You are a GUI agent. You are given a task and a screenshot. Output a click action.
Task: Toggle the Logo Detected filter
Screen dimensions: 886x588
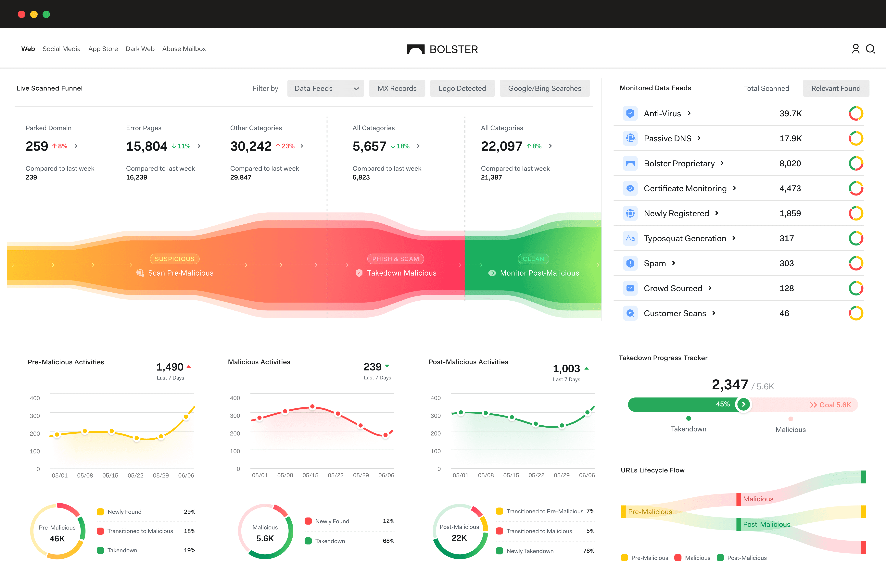tap(462, 89)
